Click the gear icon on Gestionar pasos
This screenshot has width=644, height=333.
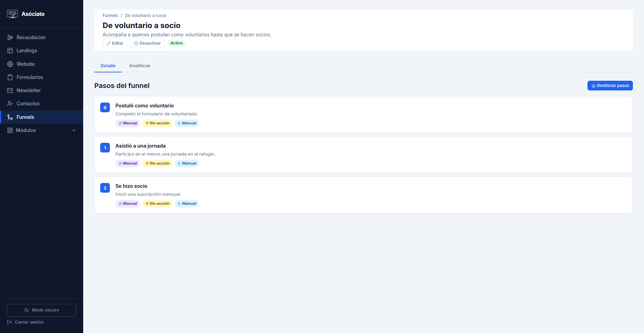tap(593, 86)
